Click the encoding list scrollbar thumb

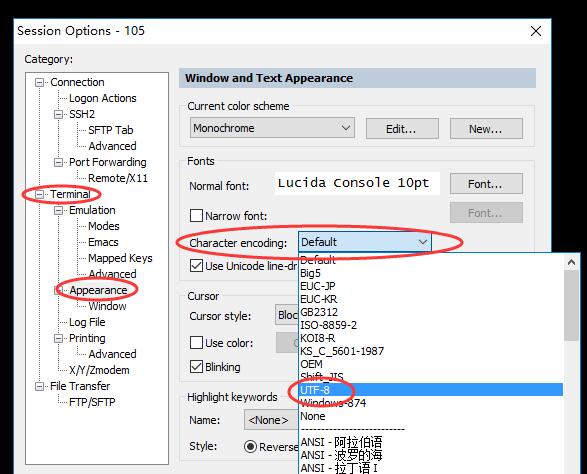coord(571,306)
